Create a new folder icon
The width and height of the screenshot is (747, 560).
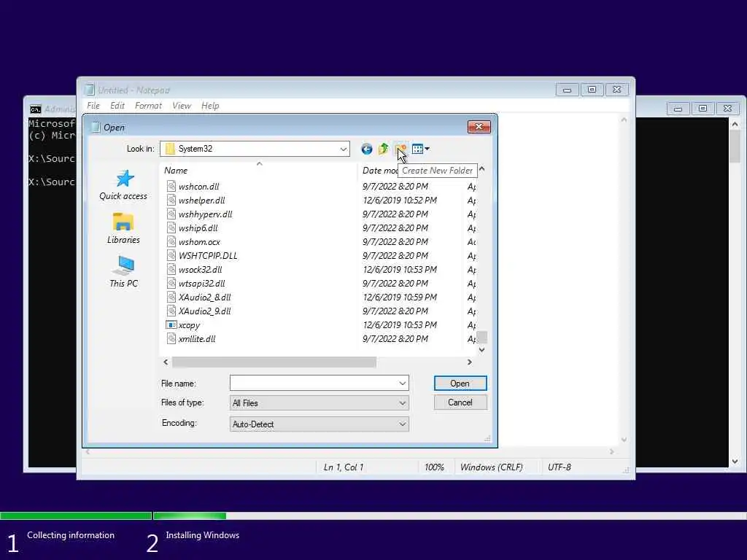coord(401,149)
